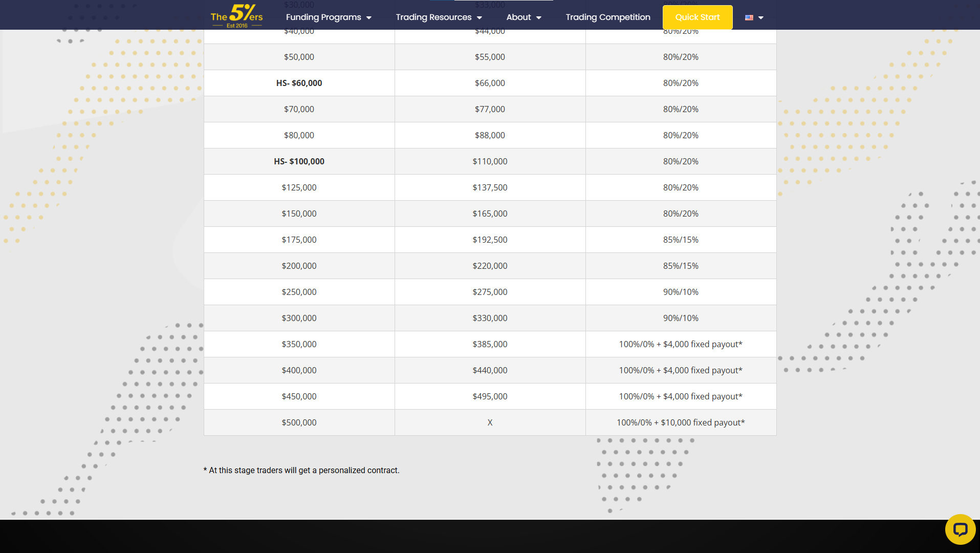The width and height of the screenshot is (980, 553).
Task: Click The 5%ers logo
Action: (236, 16)
